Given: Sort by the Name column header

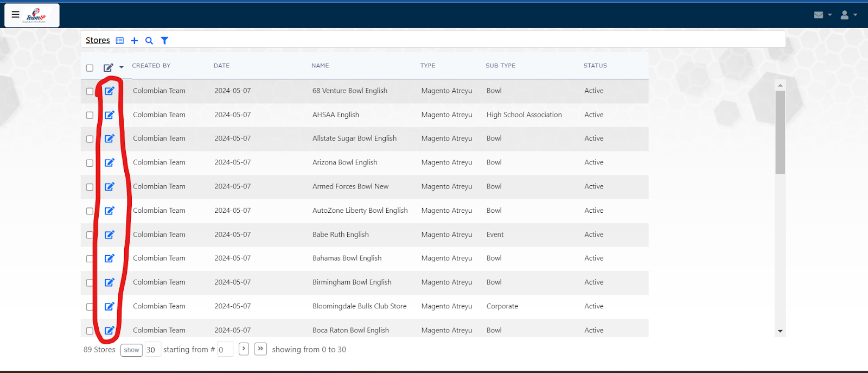Looking at the screenshot, I should click(x=320, y=66).
